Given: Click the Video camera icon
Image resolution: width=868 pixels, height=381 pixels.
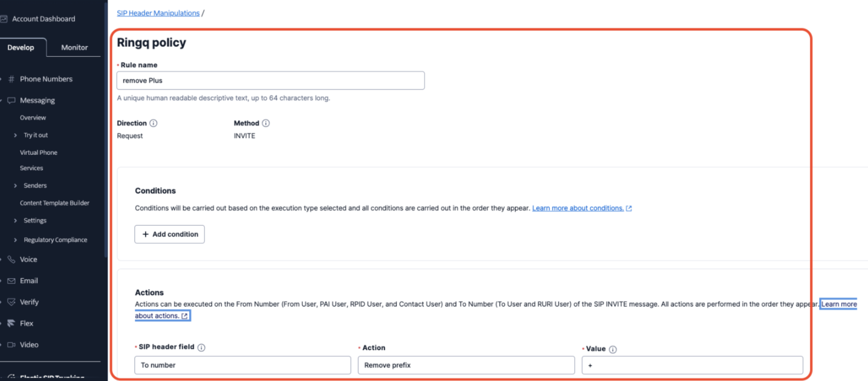Looking at the screenshot, I should click(11, 345).
